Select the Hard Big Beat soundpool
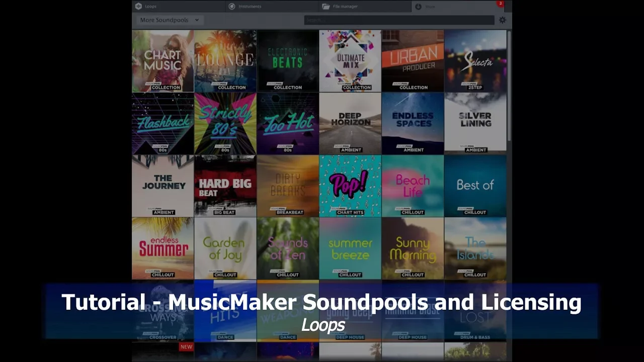Image resolution: width=644 pixels, height=362 pixels. [x=225, y=186]
